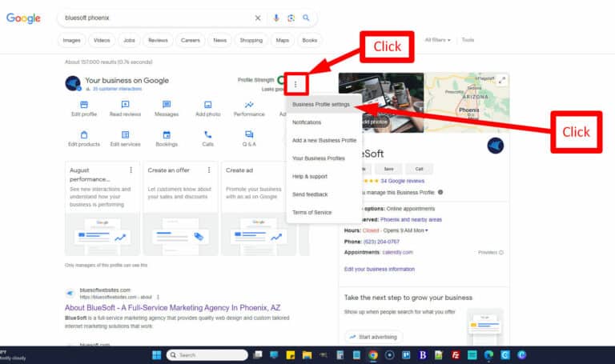615x364 pixels.
Task: Click the business photo thumbnail
Action: [x=381, y=102]
